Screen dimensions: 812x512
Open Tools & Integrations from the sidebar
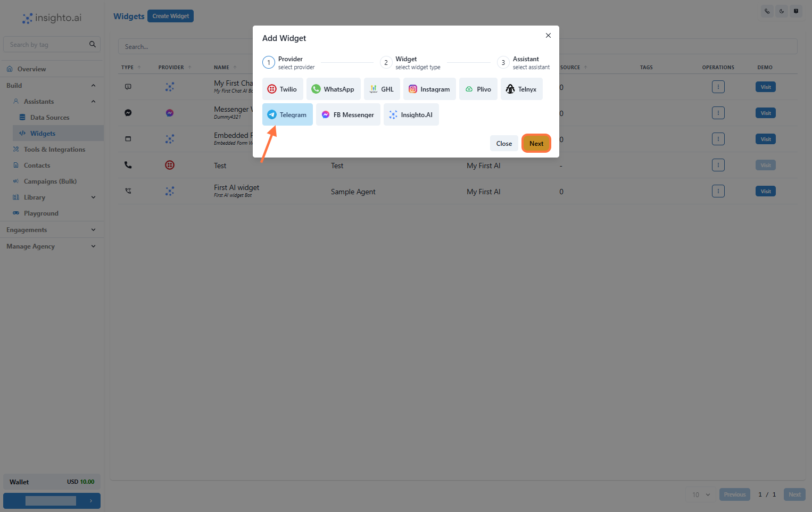click(54, 149)
